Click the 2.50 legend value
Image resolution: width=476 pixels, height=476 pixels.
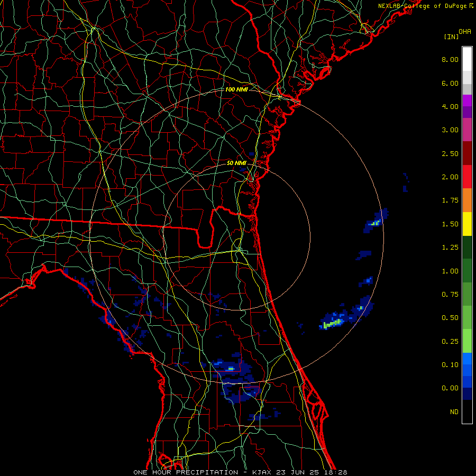tap(450, 153)
